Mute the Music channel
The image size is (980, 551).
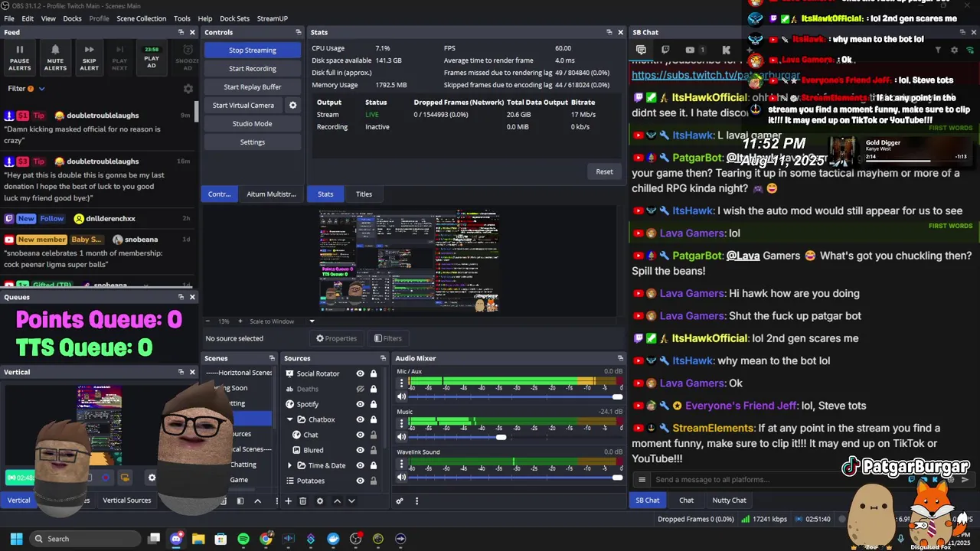click(401, 437)
